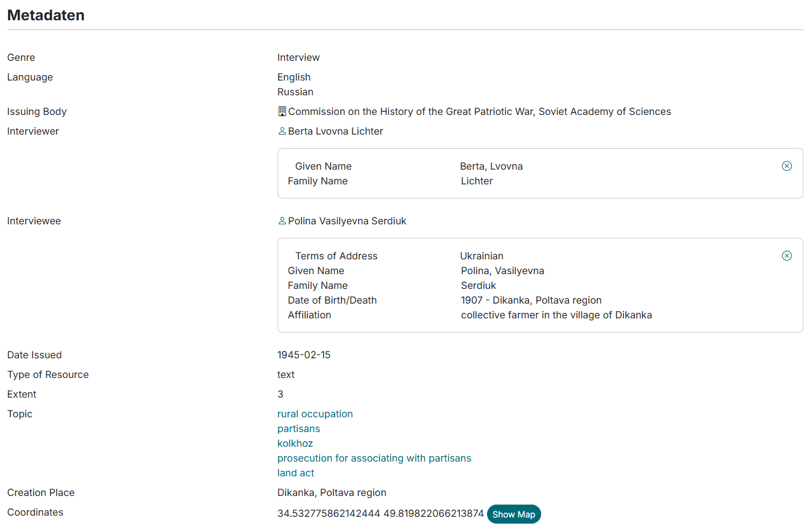
Task: Click the 'Creation Place' field label
Action: pyautogui.click(x=41, y=492)
